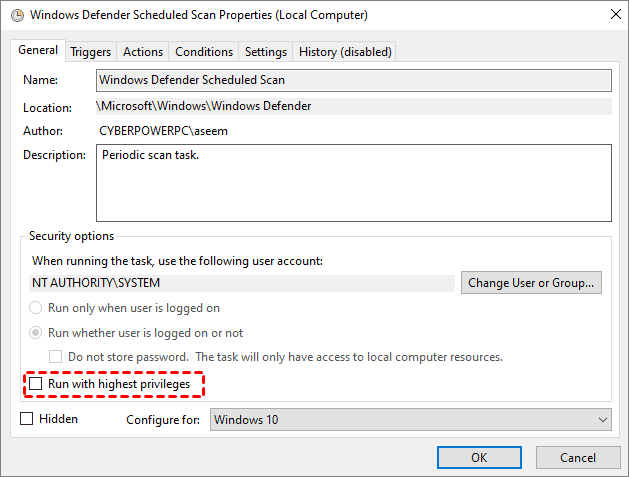This screenshot has height=477, width=629.
Task: Select Run whether user is logged on or not
Action: 37,333
